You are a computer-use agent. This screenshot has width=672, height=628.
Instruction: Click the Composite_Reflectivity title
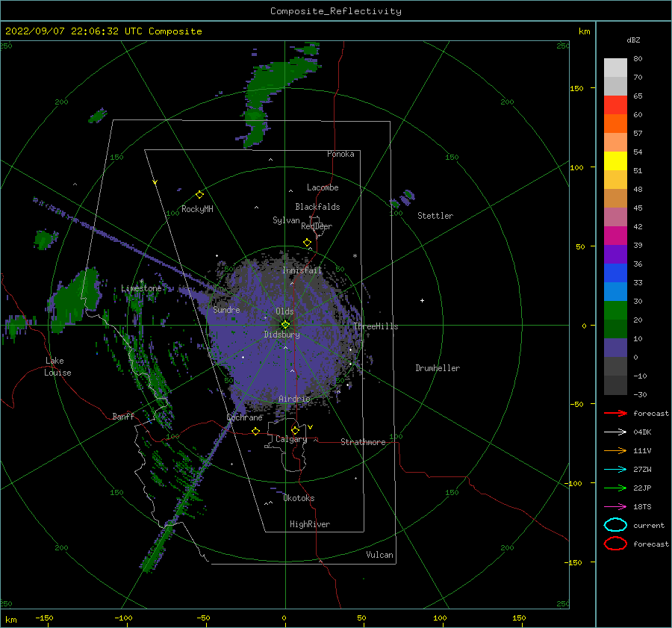pos(336,11)
